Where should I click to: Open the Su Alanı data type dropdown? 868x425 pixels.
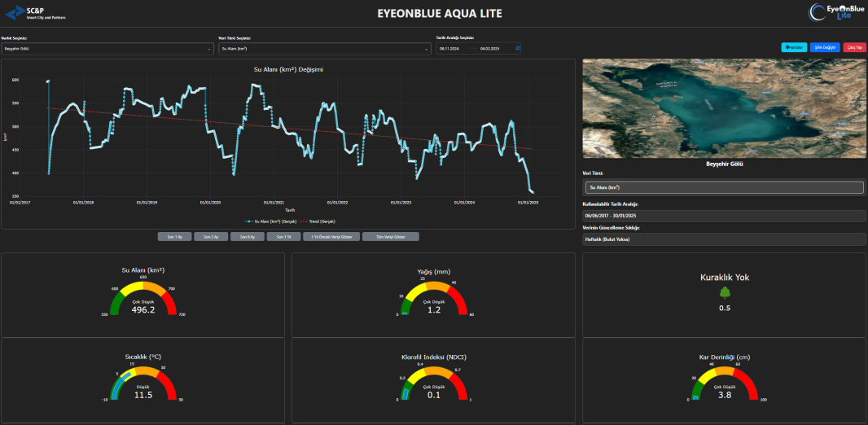(x=325, y=49)
